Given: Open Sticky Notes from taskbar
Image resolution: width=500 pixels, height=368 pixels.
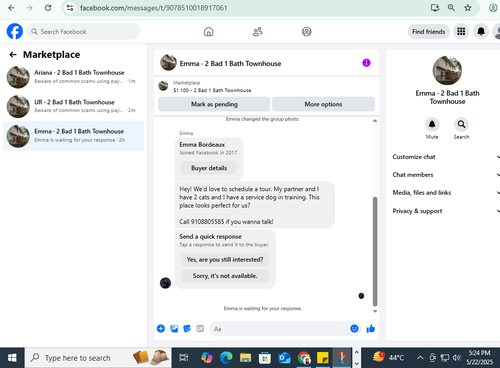Looking at the screenshot, I should point(322,358).
